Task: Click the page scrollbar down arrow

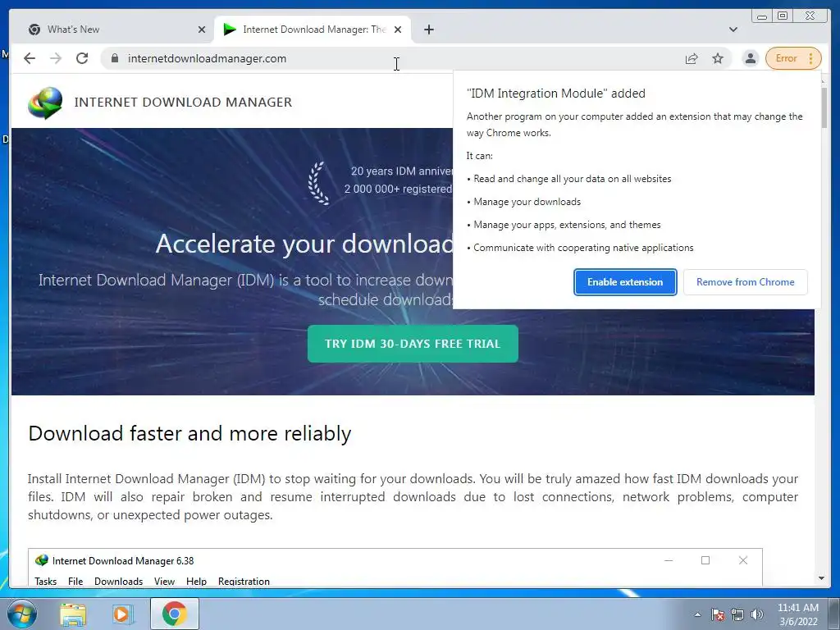Action: 821,578
